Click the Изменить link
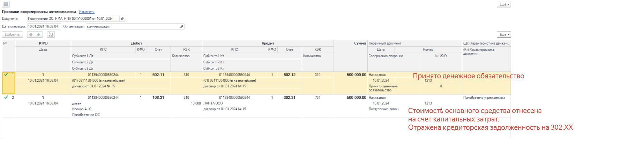644x150 pixels. click(87, 12)
